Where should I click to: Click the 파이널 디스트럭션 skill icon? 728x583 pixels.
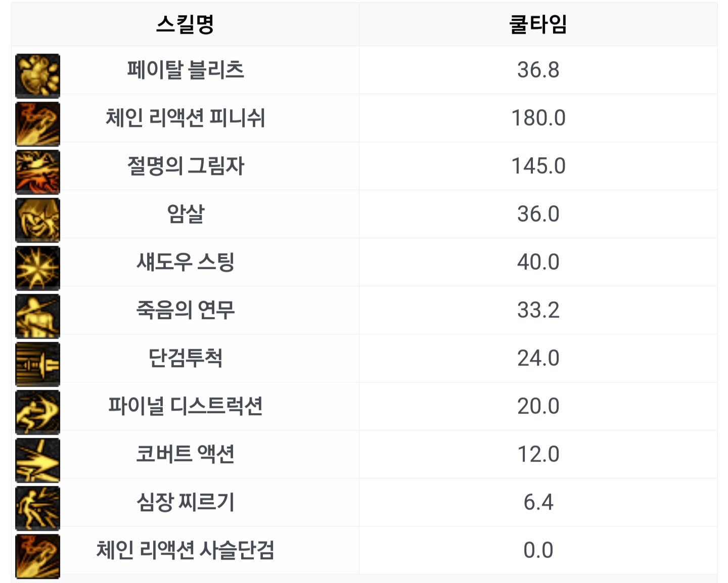[37, 412]
